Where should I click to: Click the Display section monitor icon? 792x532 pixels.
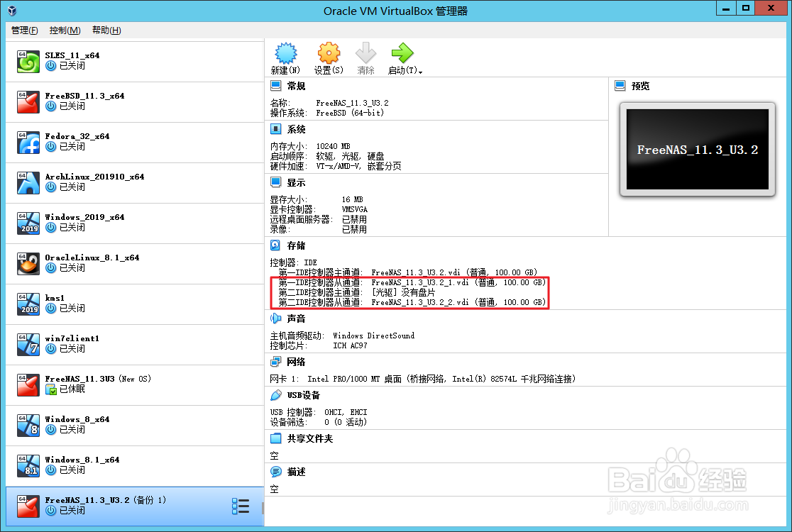tap(276, 182)
